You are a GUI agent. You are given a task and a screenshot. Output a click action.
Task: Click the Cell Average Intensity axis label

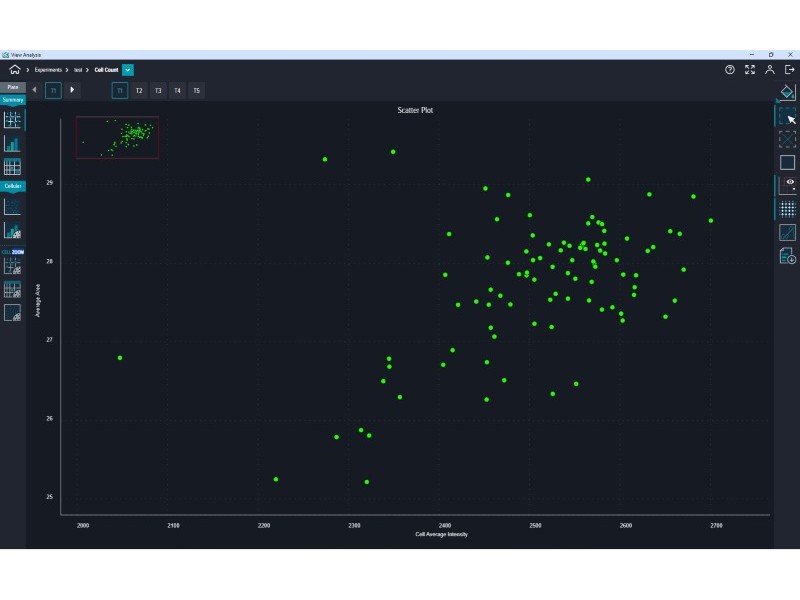[441, 534]
